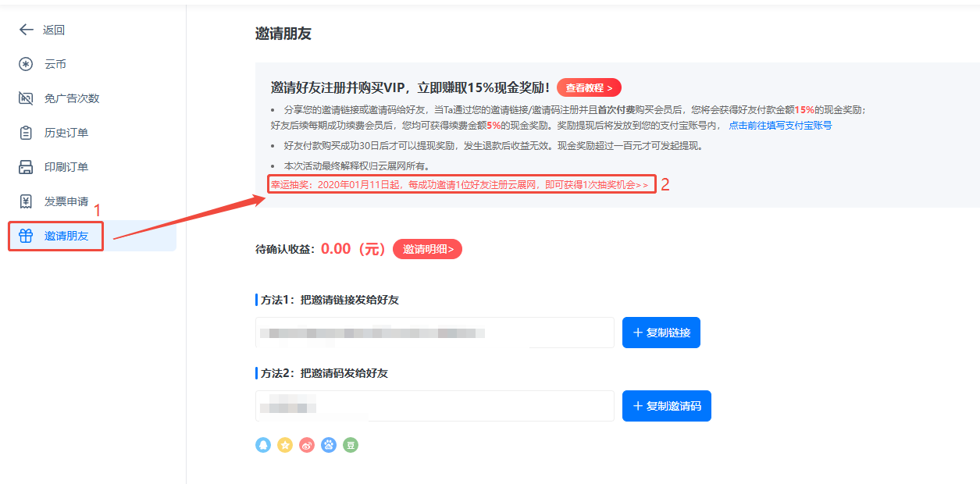
Task: Open the 云币 menu item
Action: tap(55, 64)
